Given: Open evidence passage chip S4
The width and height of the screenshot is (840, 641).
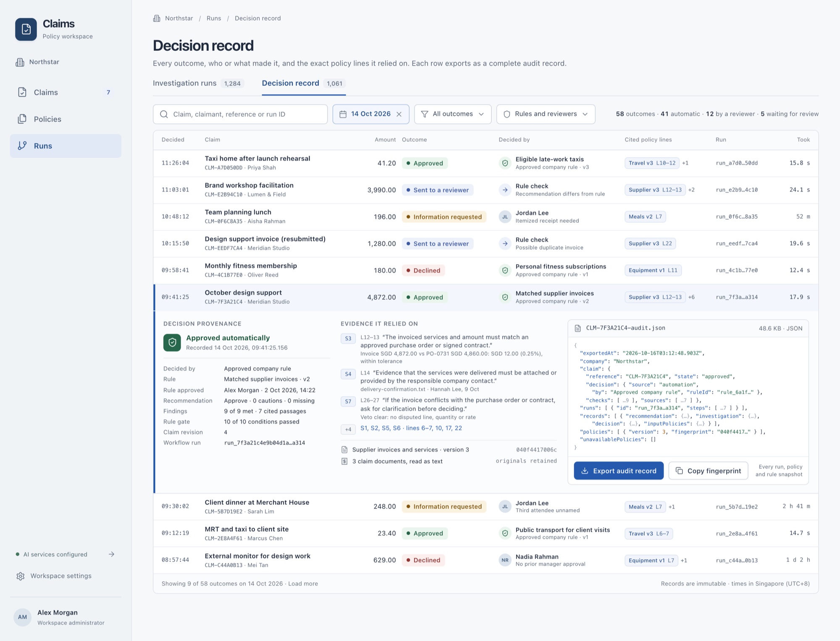Looking at the screenshot, I should click(348, 374).
